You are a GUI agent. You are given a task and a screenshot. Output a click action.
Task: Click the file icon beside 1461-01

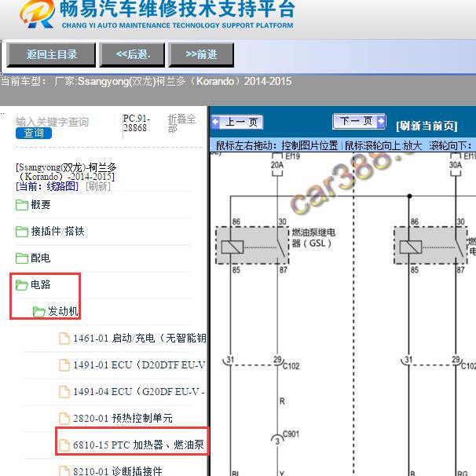pyautogui.click(x=64, y=339)
